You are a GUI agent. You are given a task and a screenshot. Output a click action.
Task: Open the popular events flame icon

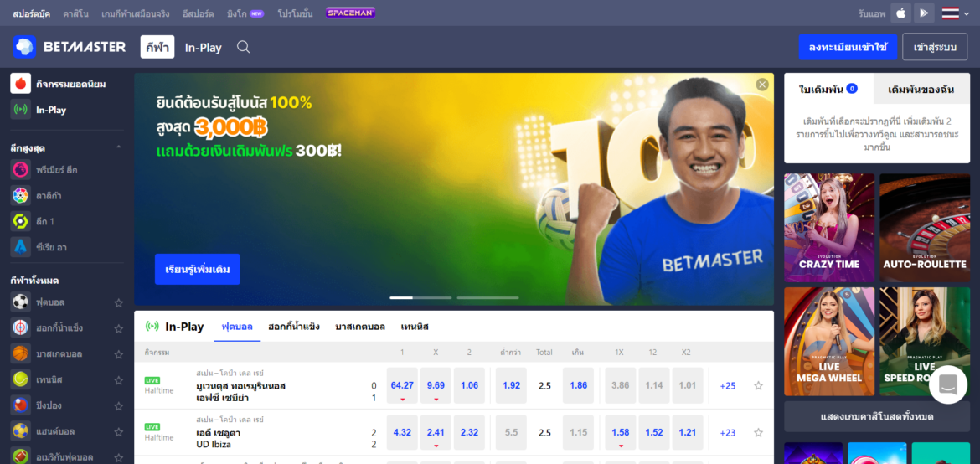click(21, 84)
